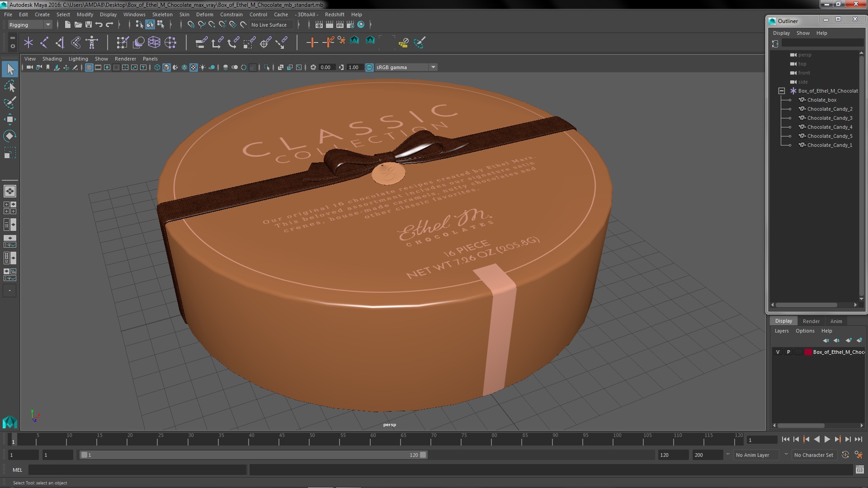Screen dimensions: 868x488
Task: Open the Lighting panel menu
Action: (x=78, y=59)
